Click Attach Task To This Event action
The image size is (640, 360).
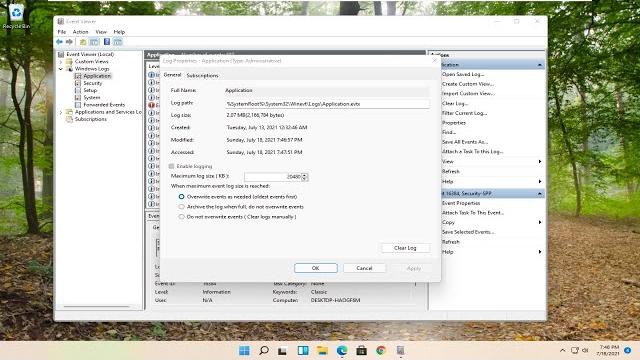coord(473,213)
